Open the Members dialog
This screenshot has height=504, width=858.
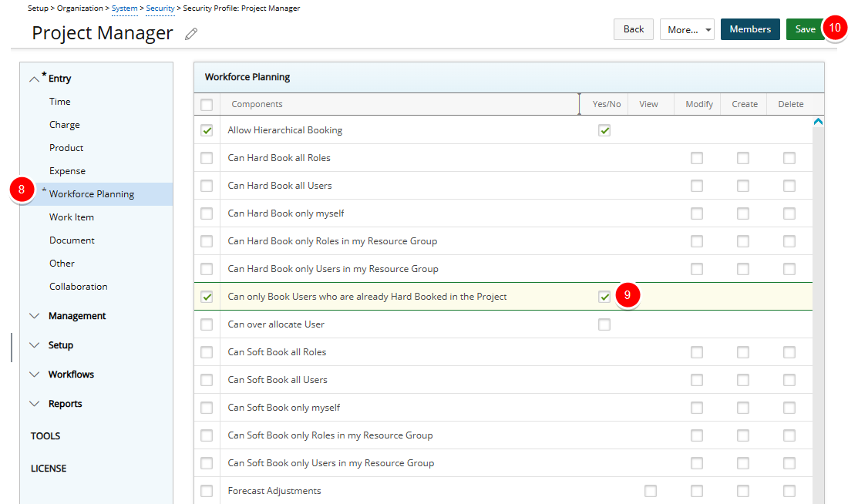[x=749, y=29]
